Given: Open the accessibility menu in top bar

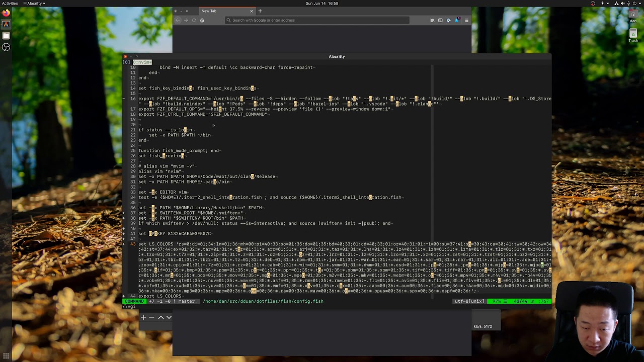Looking at the screenshot, I should click(x=603, y=4).
